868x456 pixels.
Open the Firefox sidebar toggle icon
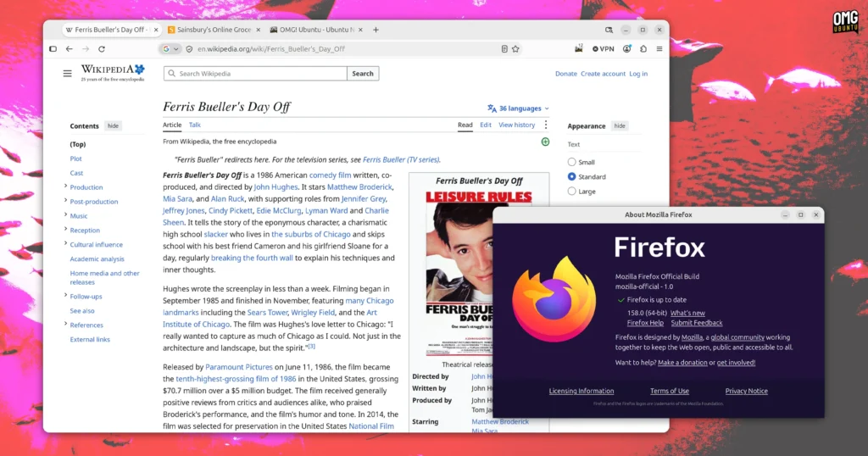[x=53, y=48]
